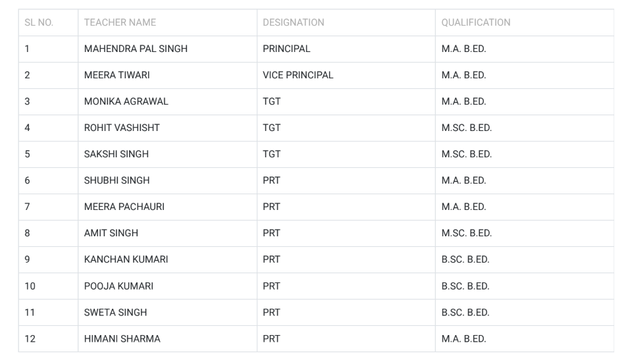Select the Monika Agrawal cell
Viewport: 632px width, 364px height.
coord(126,101)
